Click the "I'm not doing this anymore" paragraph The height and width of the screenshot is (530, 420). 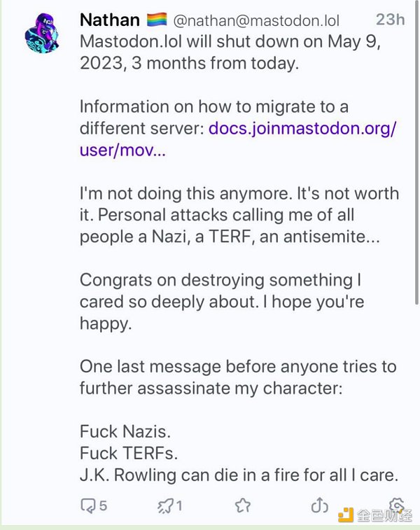[x=238, y=215]
